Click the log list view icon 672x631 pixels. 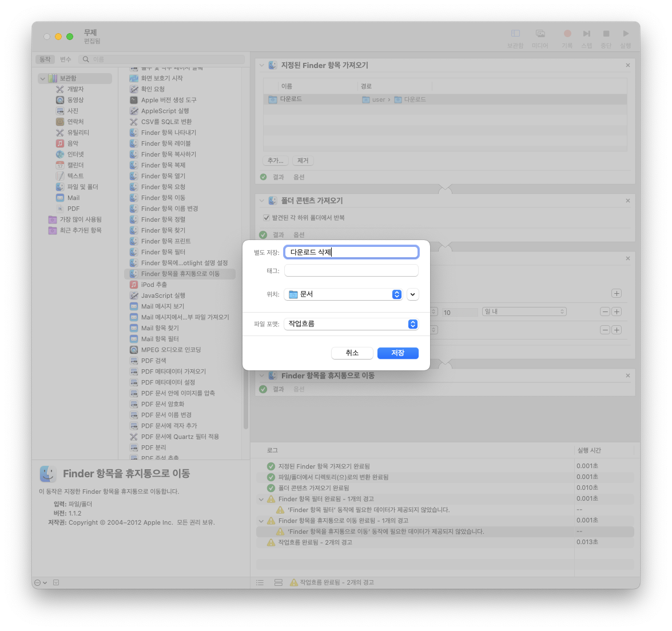click(x=260, y=582)
